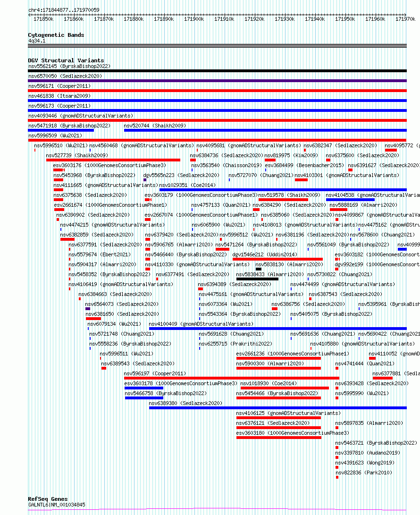This screenshot has height=515, width=420.
Task: Click the red bar under nsv596171
Action: (x=218, y=91)
